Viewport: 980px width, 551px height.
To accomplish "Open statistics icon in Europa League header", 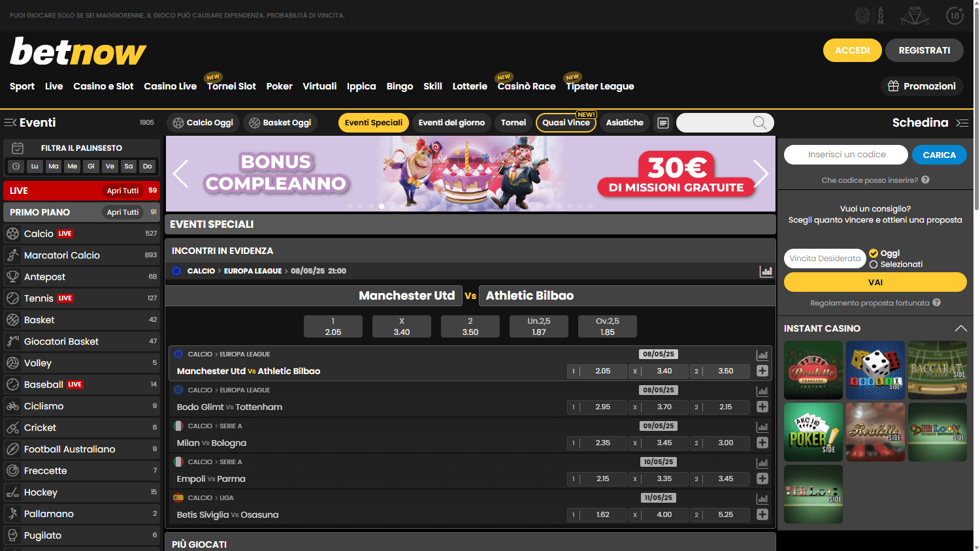I will point(766,271).
